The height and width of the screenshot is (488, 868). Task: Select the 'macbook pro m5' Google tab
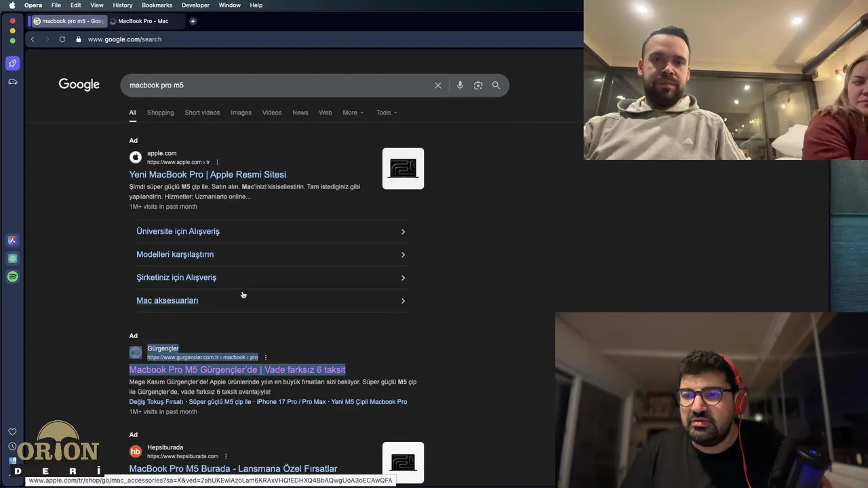(x=68, y=21)
